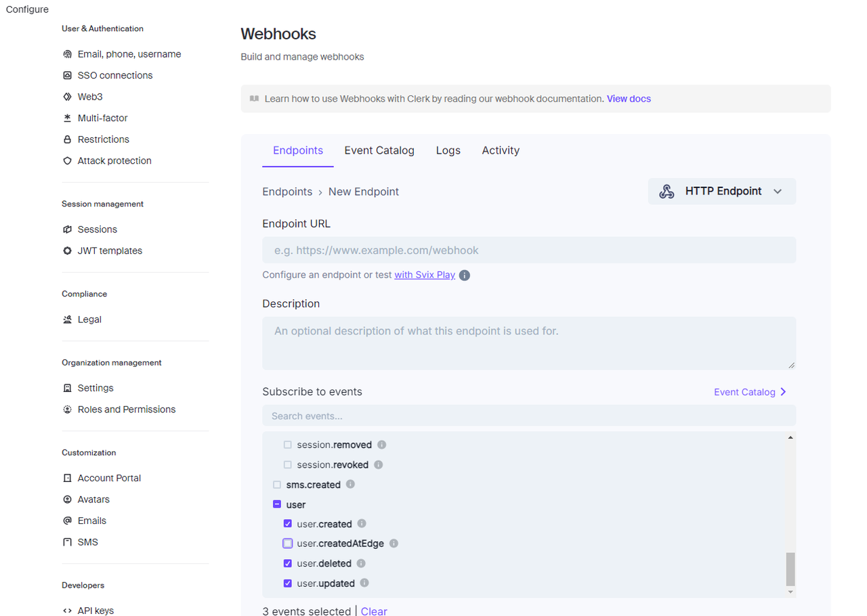Click the info icon next to Svix Play
867x616 pixels.
[x=465, y=276]
